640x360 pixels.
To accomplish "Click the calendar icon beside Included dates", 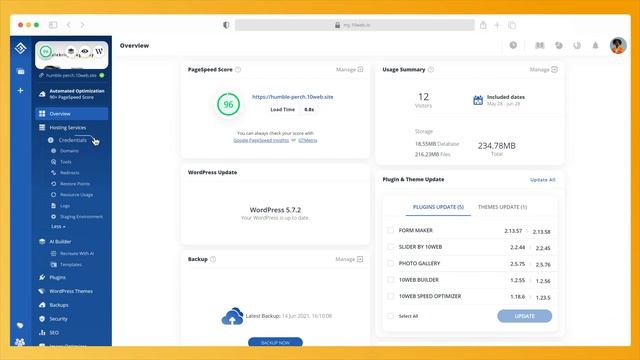I will 478,100.
